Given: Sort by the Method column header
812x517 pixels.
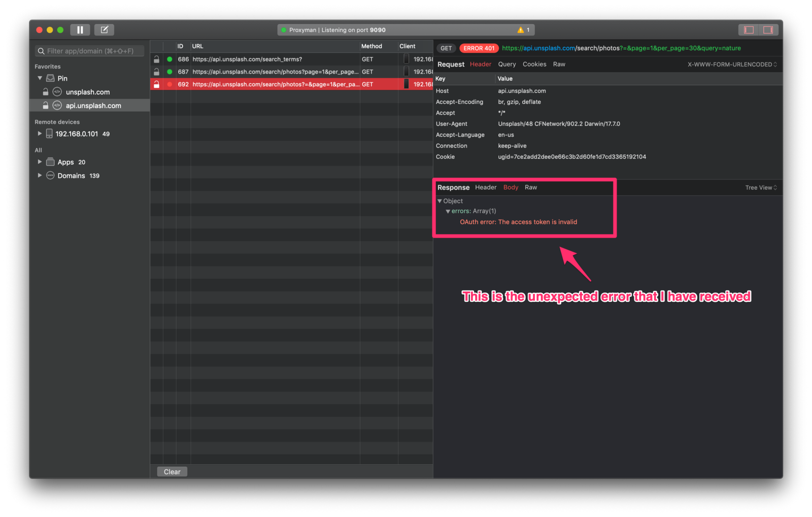Looking at the screenshot, I should coord(379,46).
